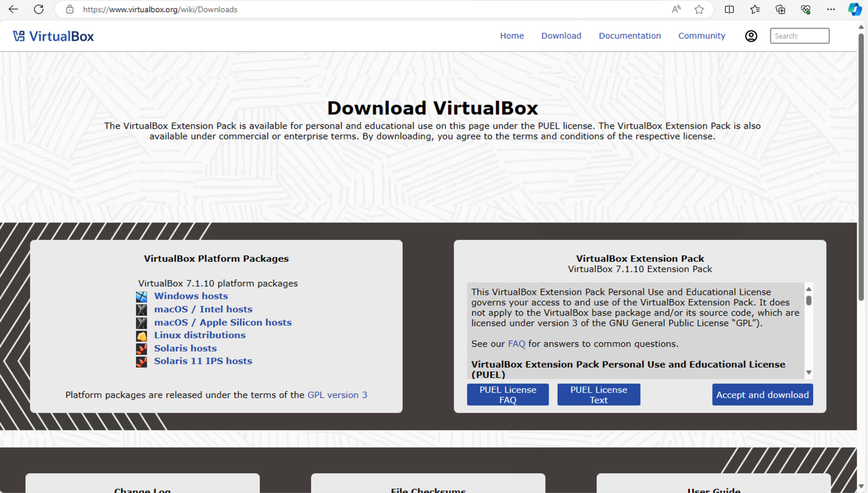Launch the Copilot sidebar icon
The width and height of the screenshot is (868, 493).
pos(855,9)
